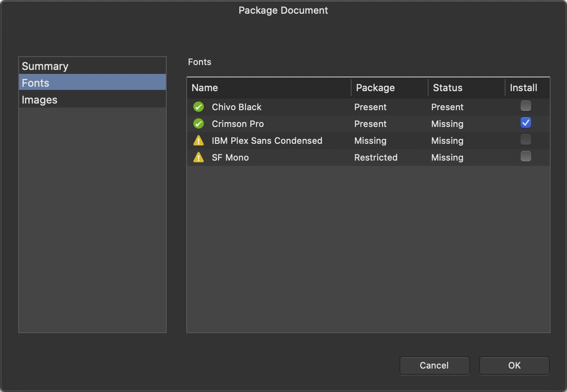Viewport: 567px width, 392px height.
Task: Click the green checkmark icon beside Chivo Black
Action: tap(199, 107)
